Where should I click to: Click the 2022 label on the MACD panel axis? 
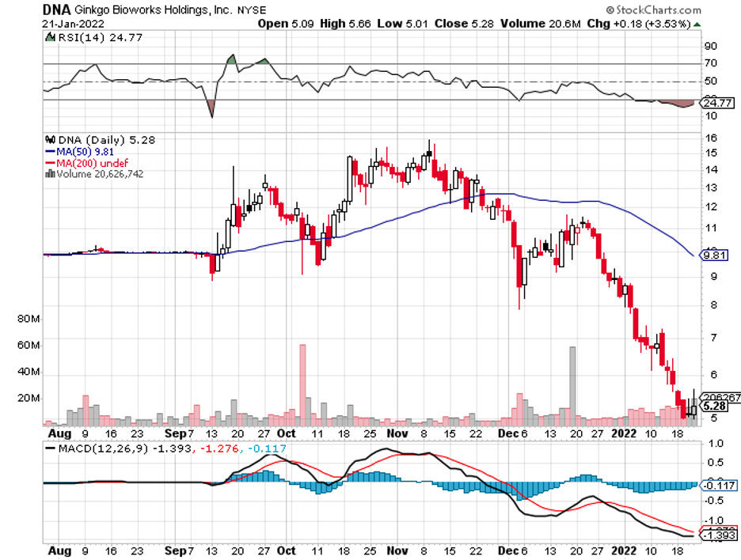624,551
